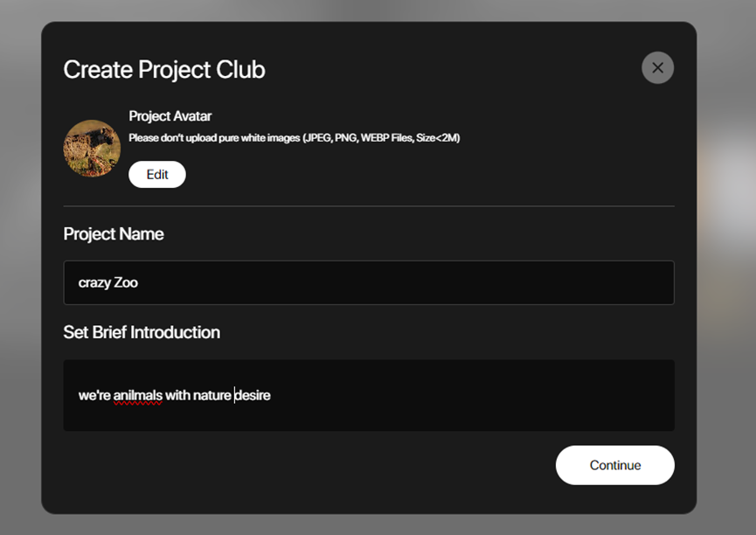Click the misspelled word "anilmals"
The height and width of the screenshot is (535, 756).
137,395
